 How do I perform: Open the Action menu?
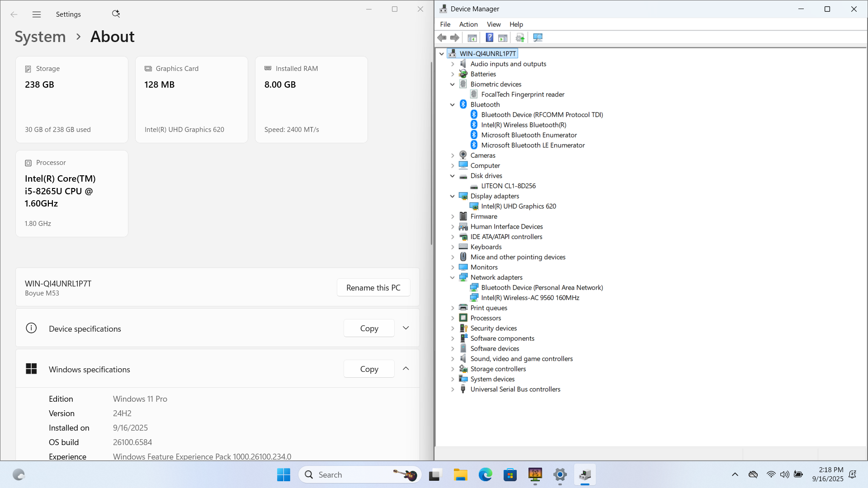coord(468,24)
